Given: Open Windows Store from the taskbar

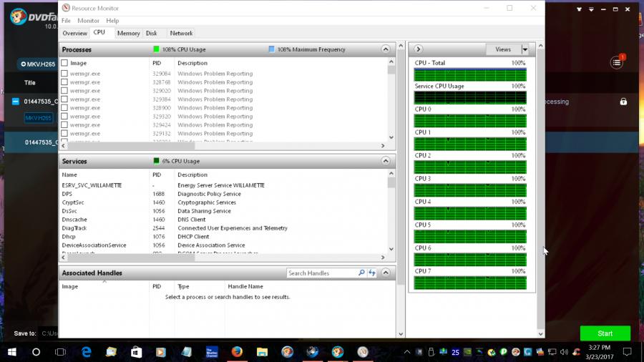Looking at the screenshot, I should coord(136,352).
